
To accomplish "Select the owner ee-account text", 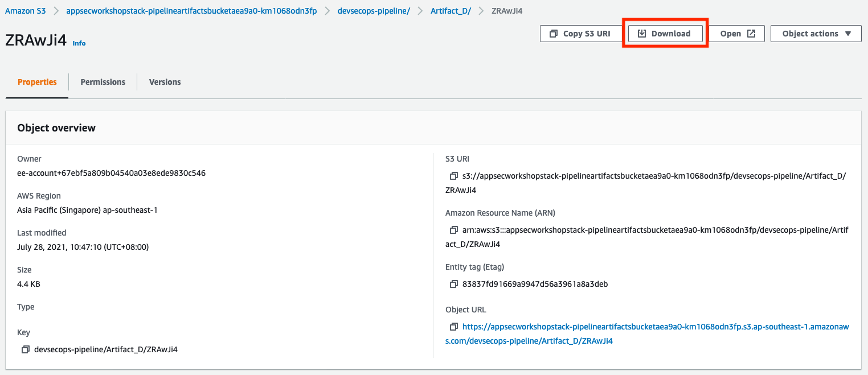I will 112,173.
